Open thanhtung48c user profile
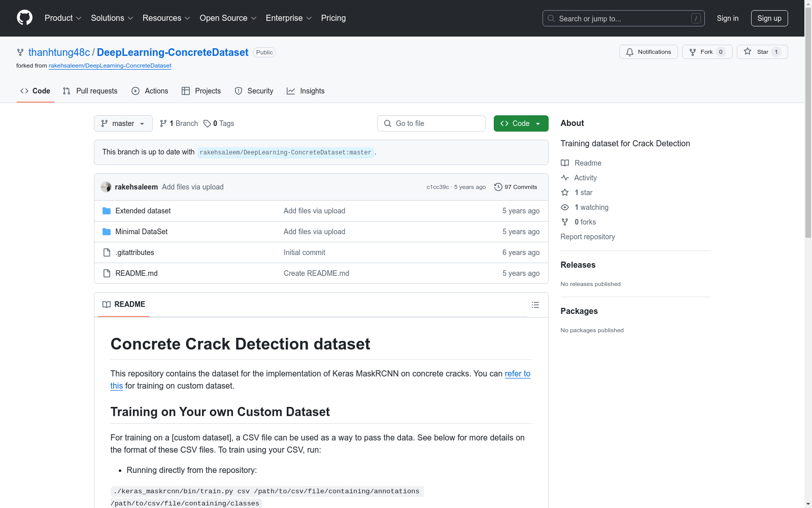Image resolution: width=812 pixels, height=508 pixels. 59,52
